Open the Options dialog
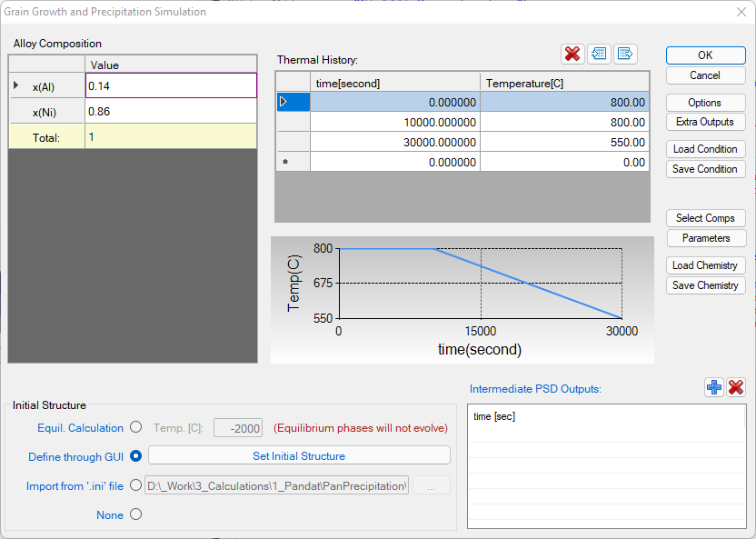This screenshot has height=539, width=756. [705, 103]
